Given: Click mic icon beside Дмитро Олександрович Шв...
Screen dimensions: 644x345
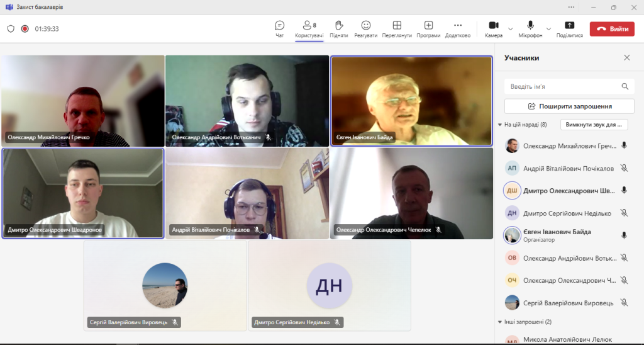Looking at the screenshot, I should coord(625,190).
